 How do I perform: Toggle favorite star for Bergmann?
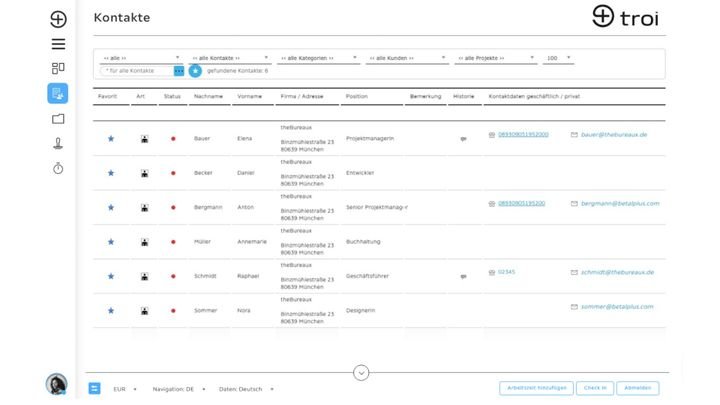[x=111, y=208]
